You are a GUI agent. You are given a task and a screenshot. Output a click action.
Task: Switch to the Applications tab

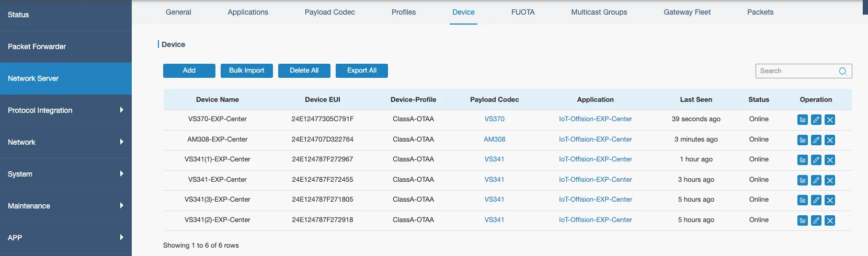pos(248,12)
